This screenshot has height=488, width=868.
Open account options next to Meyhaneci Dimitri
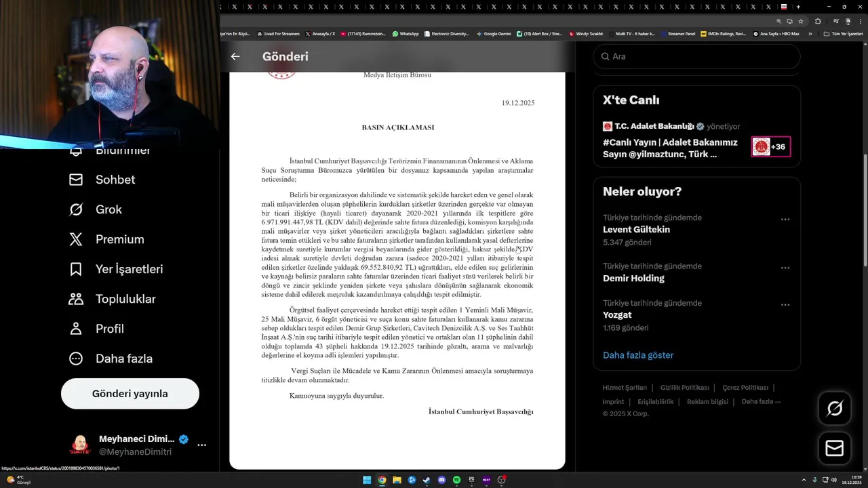click(201, 445)
